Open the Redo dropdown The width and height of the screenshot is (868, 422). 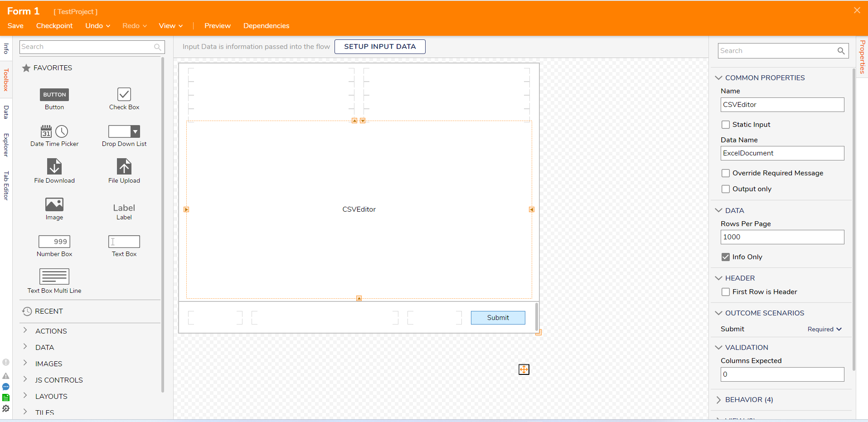[x=135, y=26]
